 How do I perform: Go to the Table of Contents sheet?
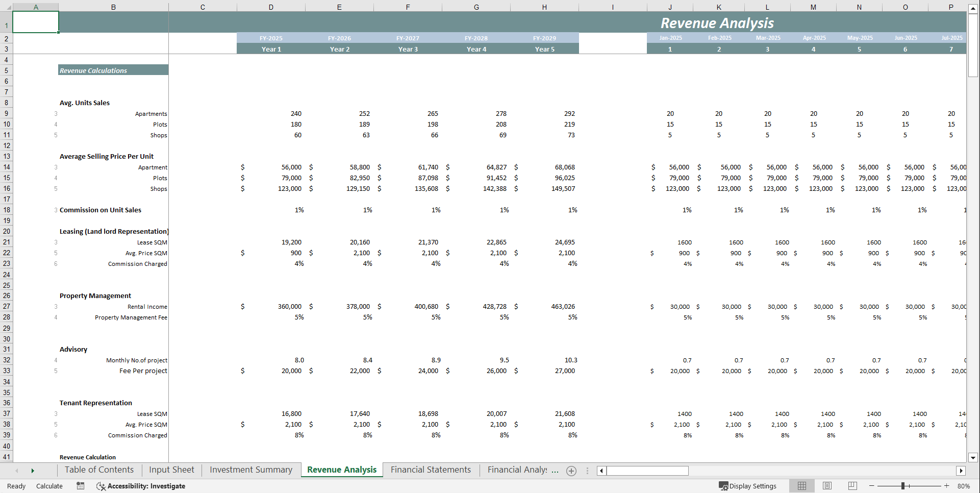[x=98, y=470]
